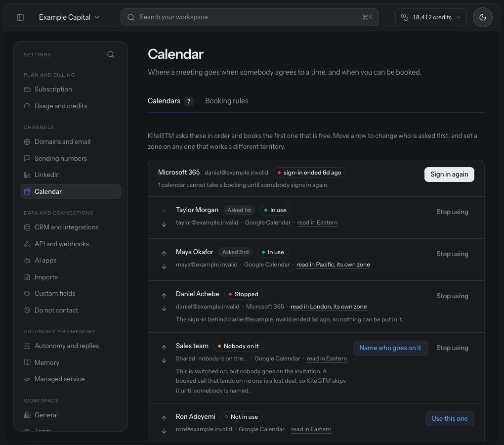Image resolution: width=504 pixels, height=445 pixels.
Task: Click the Memory book icon
Action: pyautogui.click(x=27, y=362)
